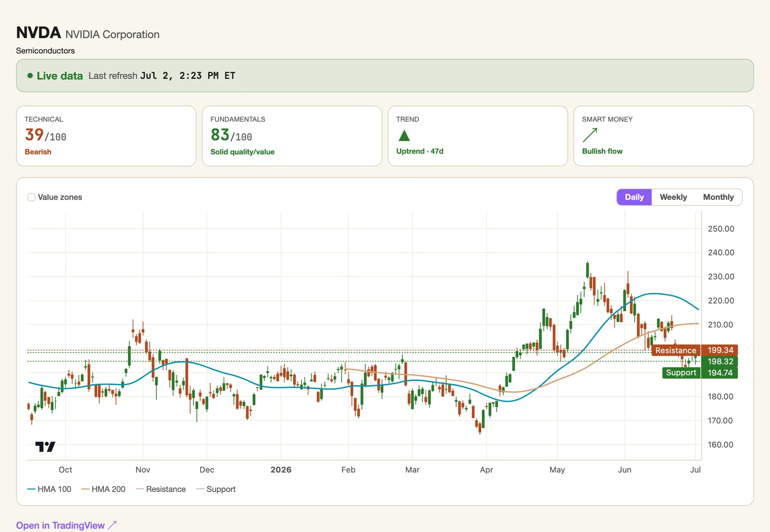Click the Apr date axis label

(x=487, y=470)
